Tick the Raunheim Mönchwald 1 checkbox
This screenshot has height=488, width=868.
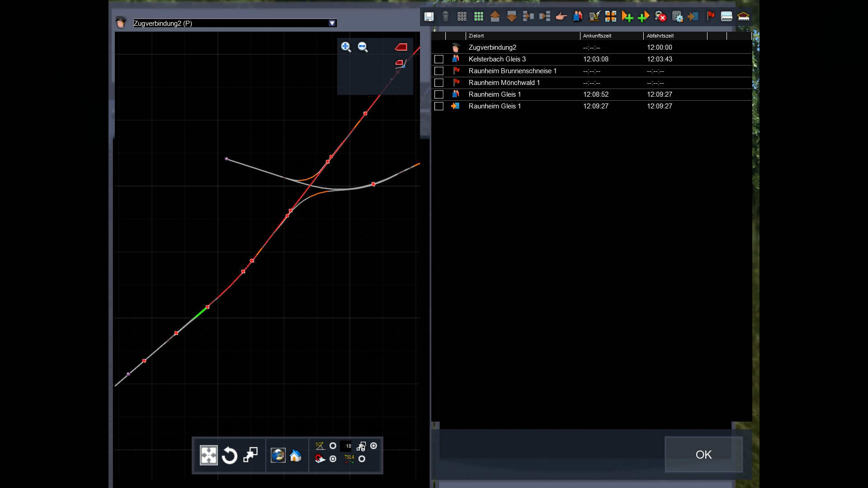click(x=439, y=83)
